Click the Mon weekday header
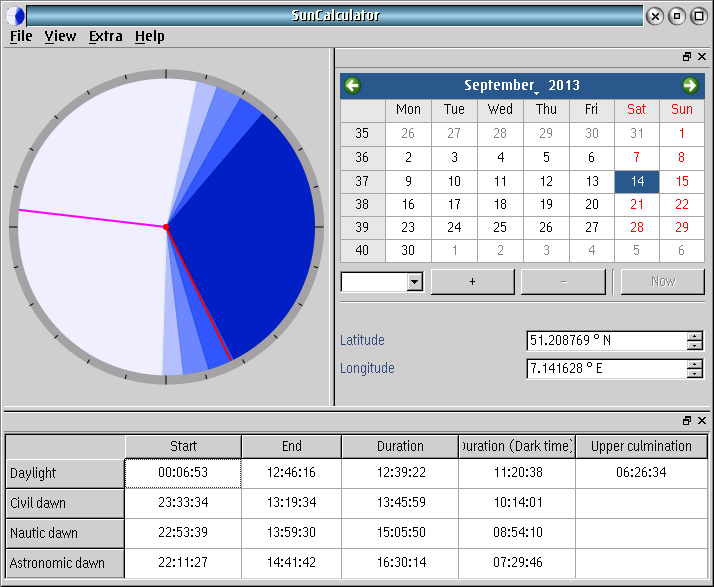The image size is (714, 587). click(408, 110)
